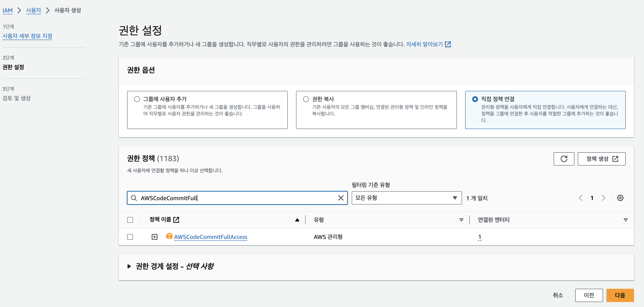Screen dimensions: 644x307
Task: Select the 직접 정책 연결 radio option
Action: (475, 99)
